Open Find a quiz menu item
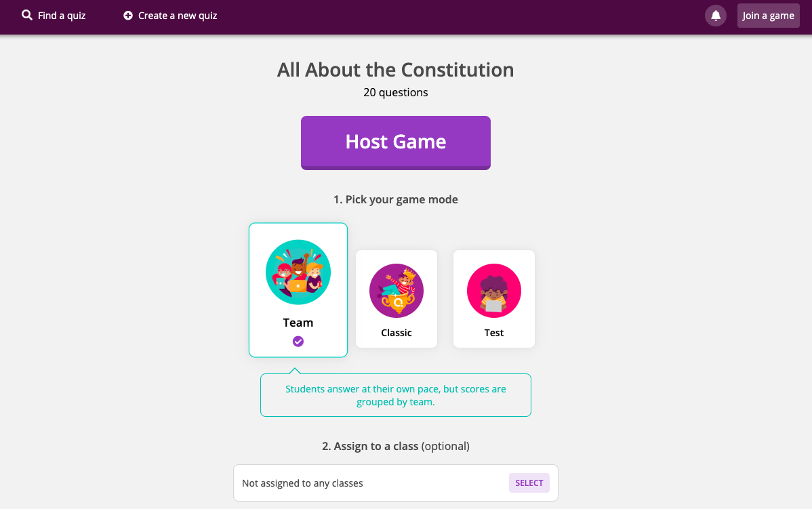Viewport: 812px width, 509px height. tap(54, 16)
